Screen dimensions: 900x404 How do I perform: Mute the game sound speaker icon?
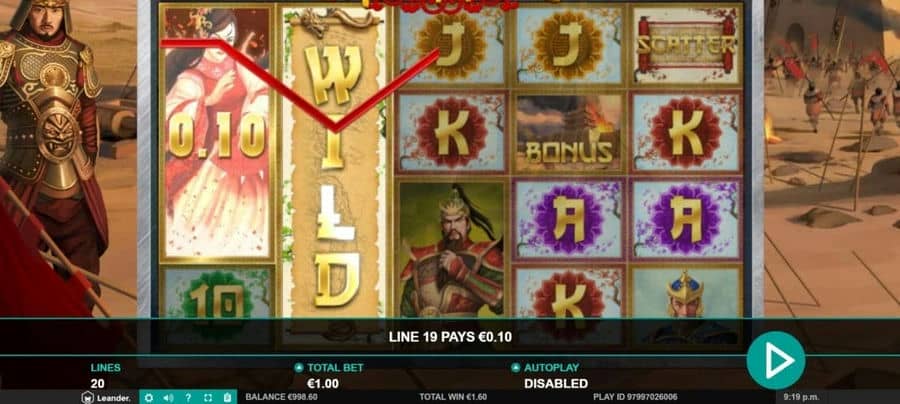coord(168,397)
